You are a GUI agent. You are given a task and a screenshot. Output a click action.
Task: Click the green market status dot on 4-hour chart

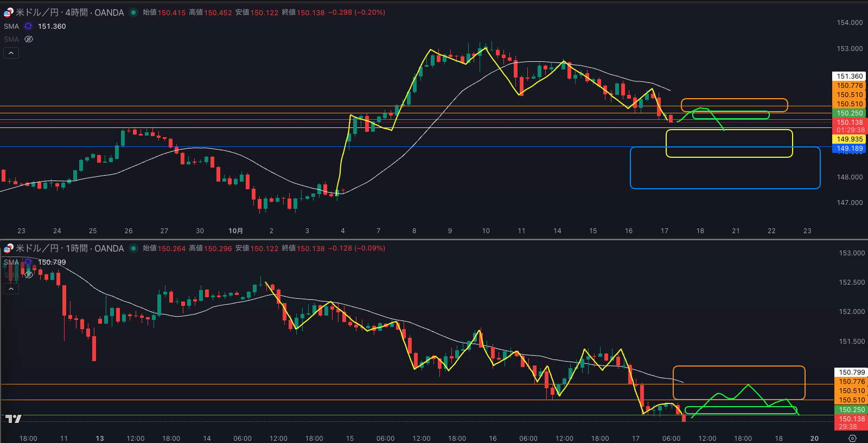[x=133, y=12]
